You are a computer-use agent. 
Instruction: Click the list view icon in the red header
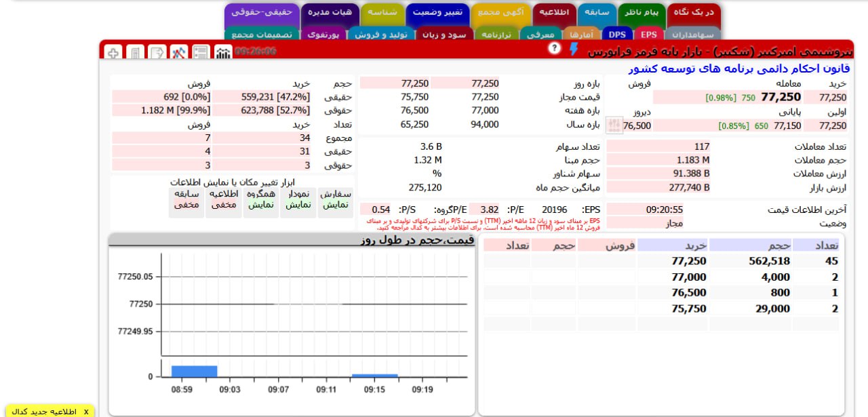201,52
